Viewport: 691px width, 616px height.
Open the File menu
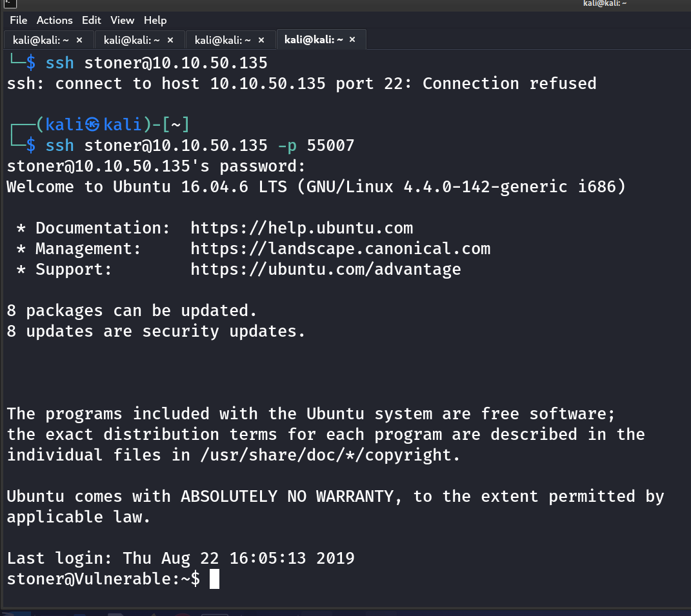pyautogui.click(x=19, y=21)
